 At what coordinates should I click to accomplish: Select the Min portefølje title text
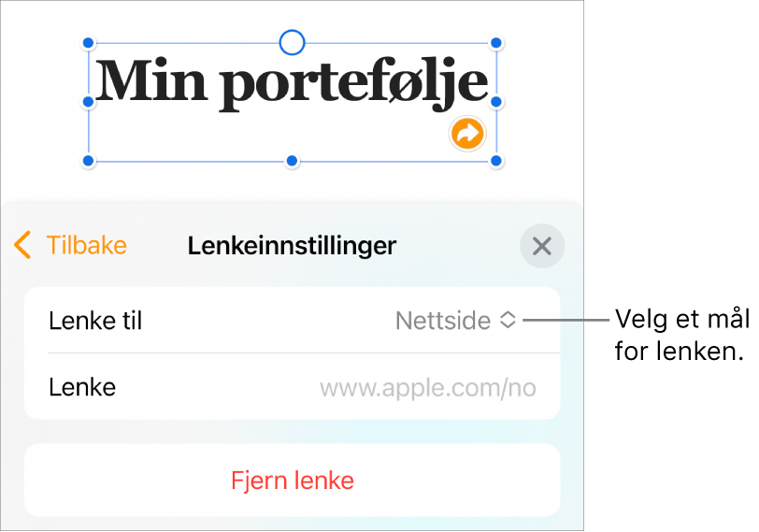[292, 84]
